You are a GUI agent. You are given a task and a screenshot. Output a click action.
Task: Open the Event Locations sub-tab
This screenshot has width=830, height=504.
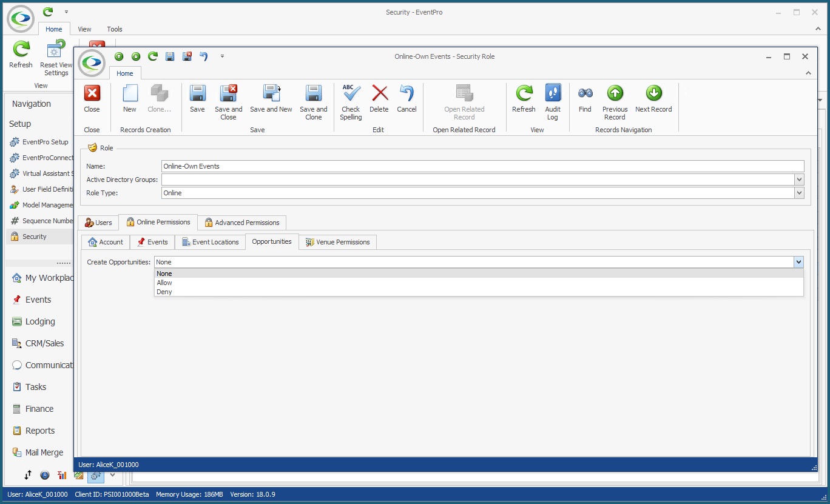(x=210, y=242)
